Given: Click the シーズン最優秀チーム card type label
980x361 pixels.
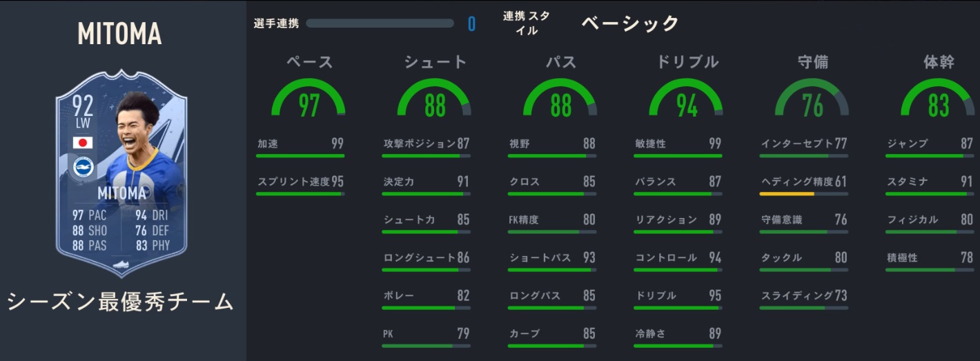Looking at the screenshot, I should [x=121, y=302].
